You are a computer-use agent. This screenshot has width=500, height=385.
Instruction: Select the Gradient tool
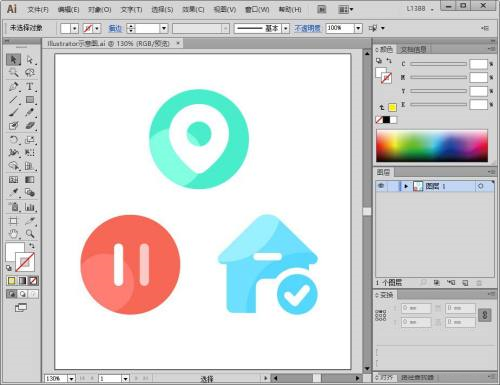[x=30, y=180]
